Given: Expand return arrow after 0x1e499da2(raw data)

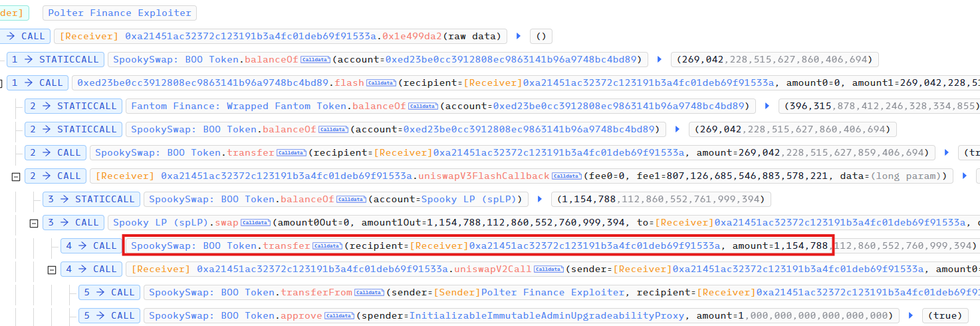Looking at the screenshot, I should click(519, 36).
